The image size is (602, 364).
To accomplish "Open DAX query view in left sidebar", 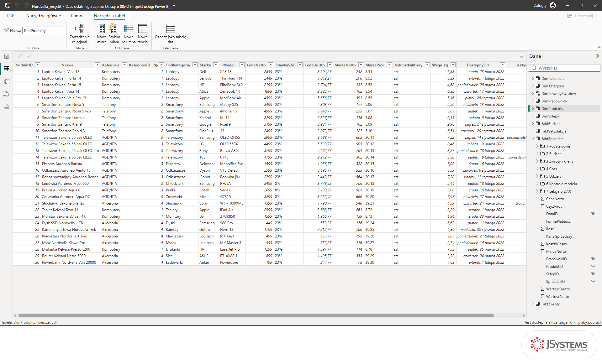I will [7, 94].
